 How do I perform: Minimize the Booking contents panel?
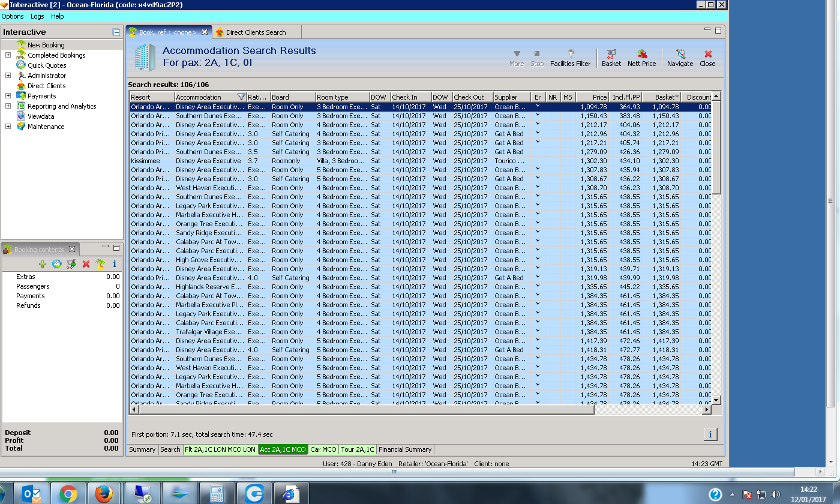pos(106,247)
